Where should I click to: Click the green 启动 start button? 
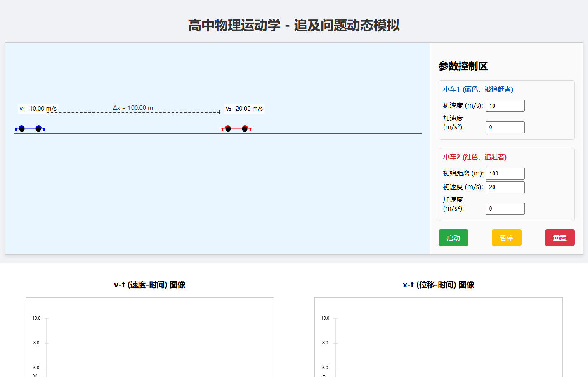click(453, 238)
